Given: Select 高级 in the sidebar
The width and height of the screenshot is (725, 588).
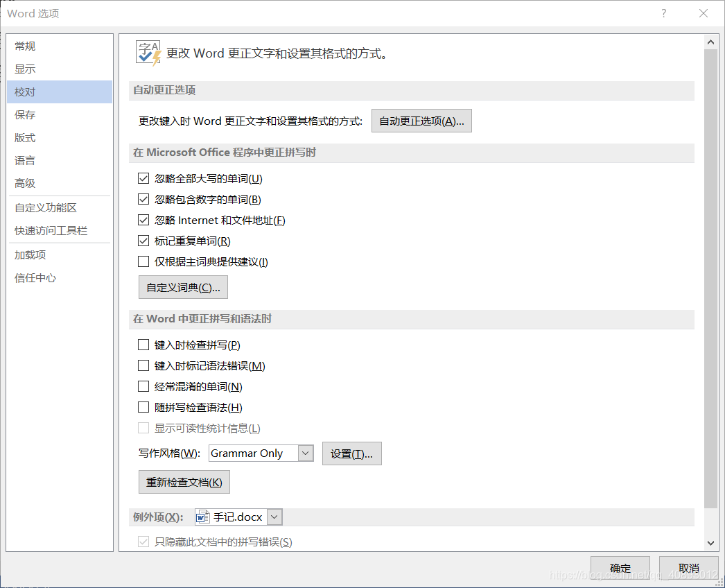Looking at the screenshot, I should click(x=60, y=183).
